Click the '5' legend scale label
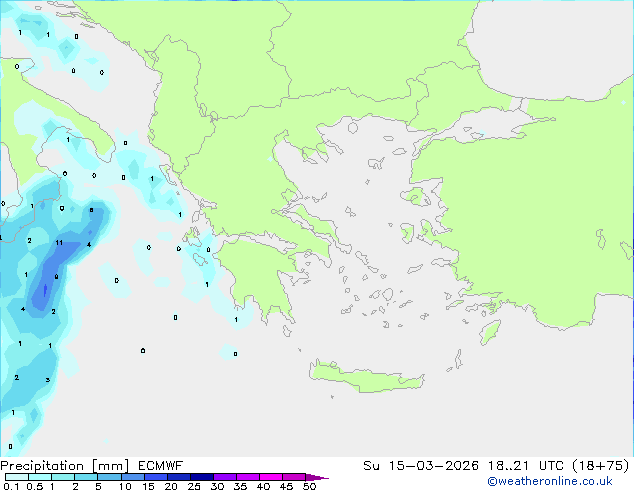Image resolution: width=634 pixels, height=490 pixels. (x=98, y=486)
